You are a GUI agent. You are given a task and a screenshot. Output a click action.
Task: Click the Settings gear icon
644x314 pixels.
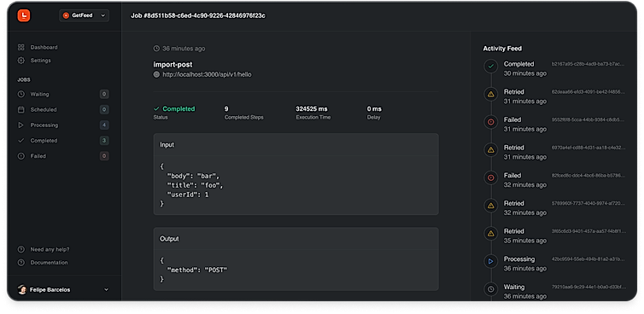pos(21,61)
